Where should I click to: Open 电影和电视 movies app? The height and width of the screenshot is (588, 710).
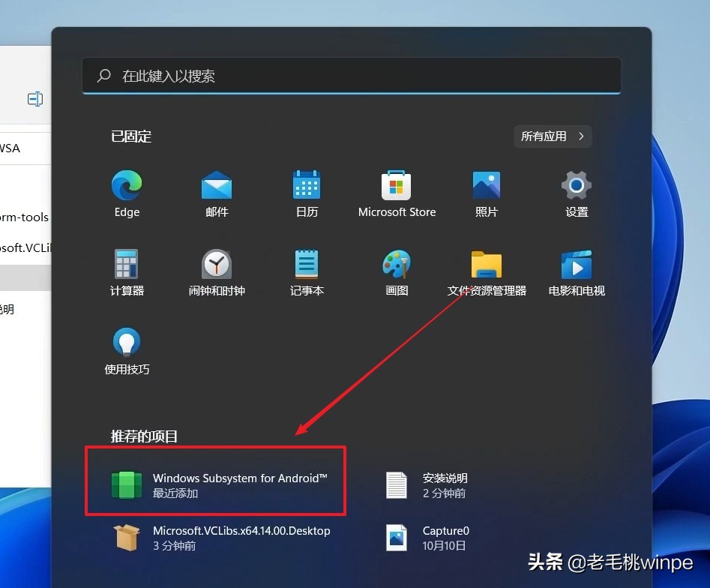577,272
